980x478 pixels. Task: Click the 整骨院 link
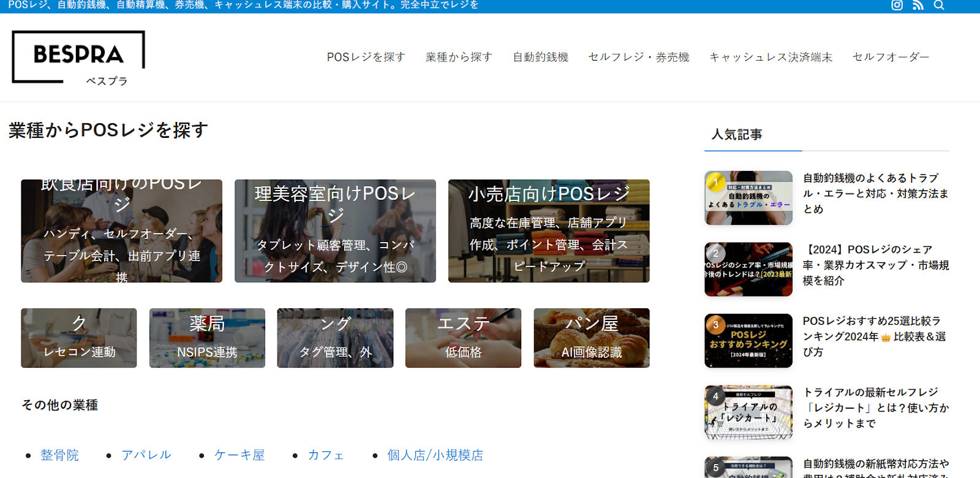[x=59, y=455]
